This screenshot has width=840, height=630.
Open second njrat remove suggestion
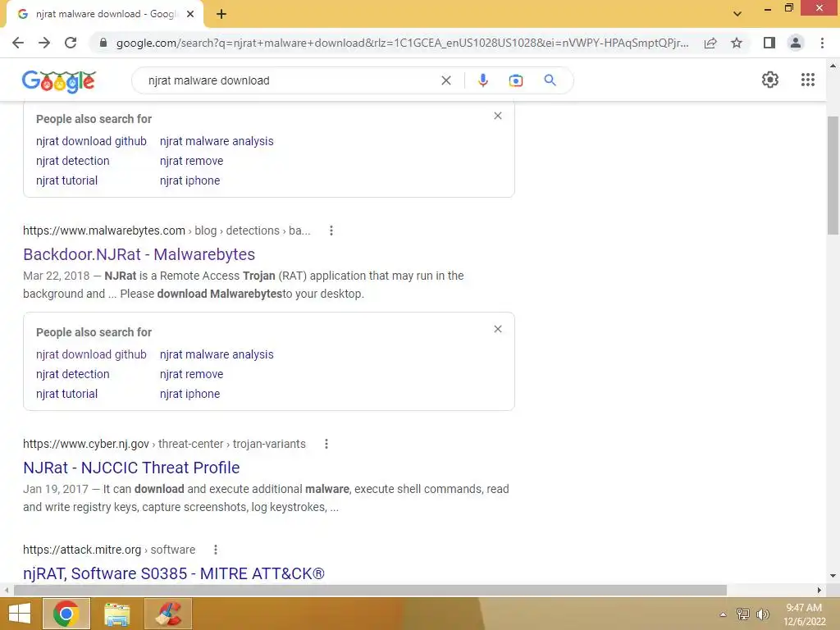pos(191,374)
